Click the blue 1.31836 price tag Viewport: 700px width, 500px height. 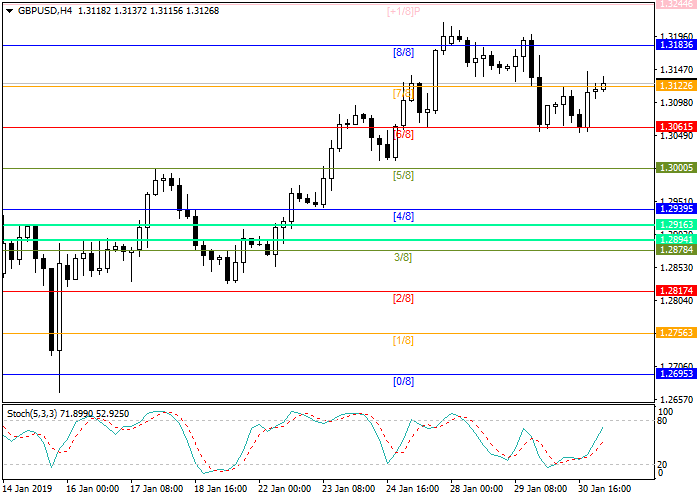pos(675,45)
